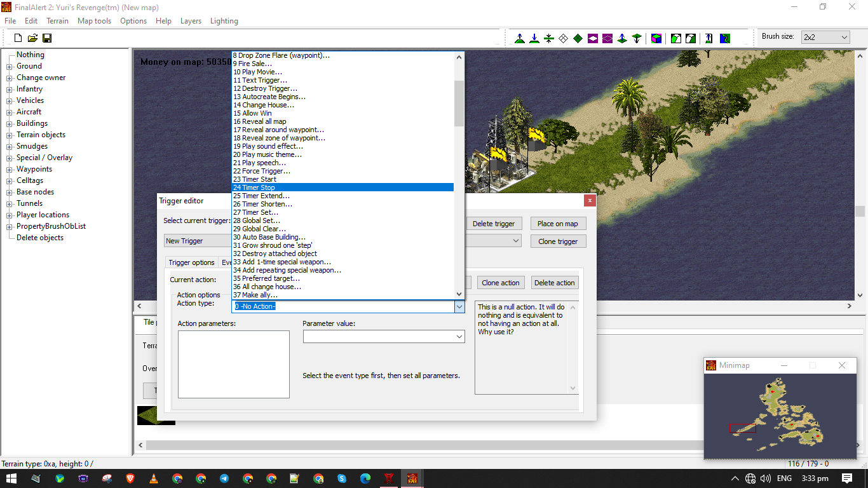
Task: Expand the Infantry tree node
Action: click(x=10, y=90)
